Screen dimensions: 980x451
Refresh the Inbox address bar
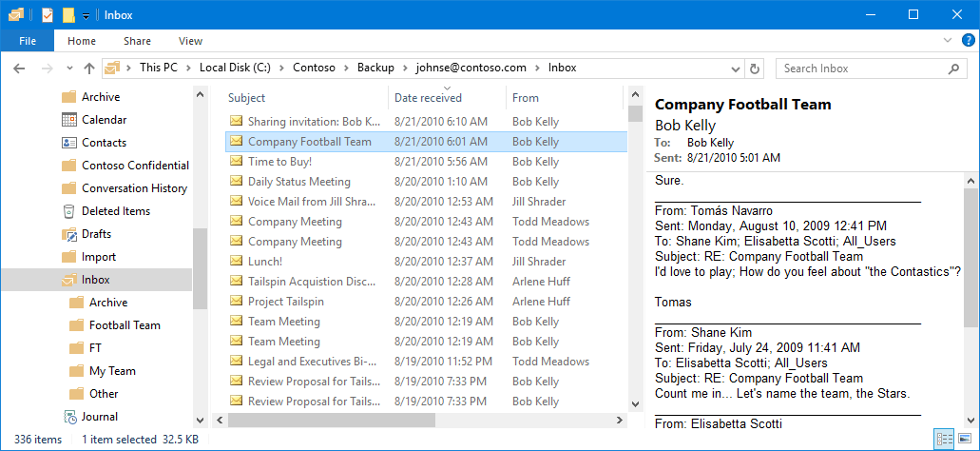tap(755, 69)
